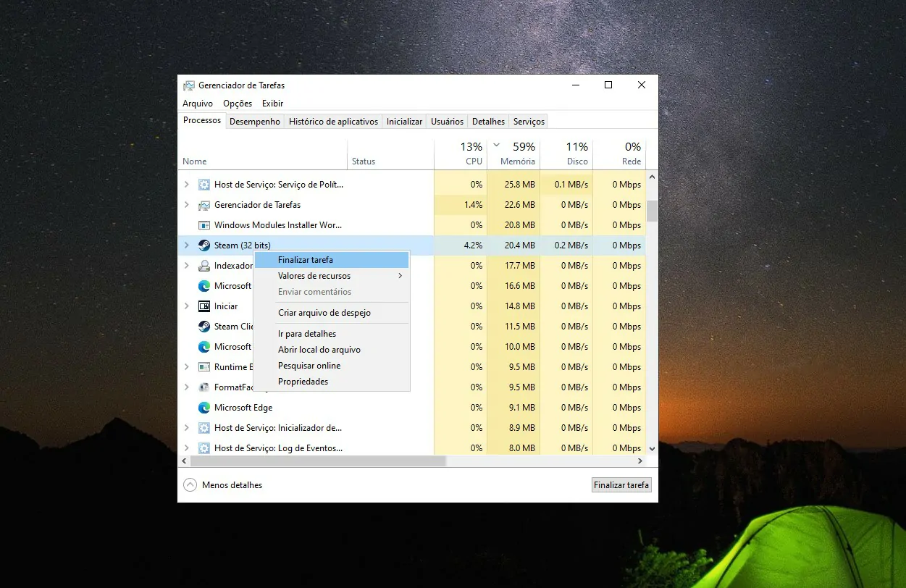Sort by the Rede column header
This screenshot has width=906, height=588.
(619, 154)
